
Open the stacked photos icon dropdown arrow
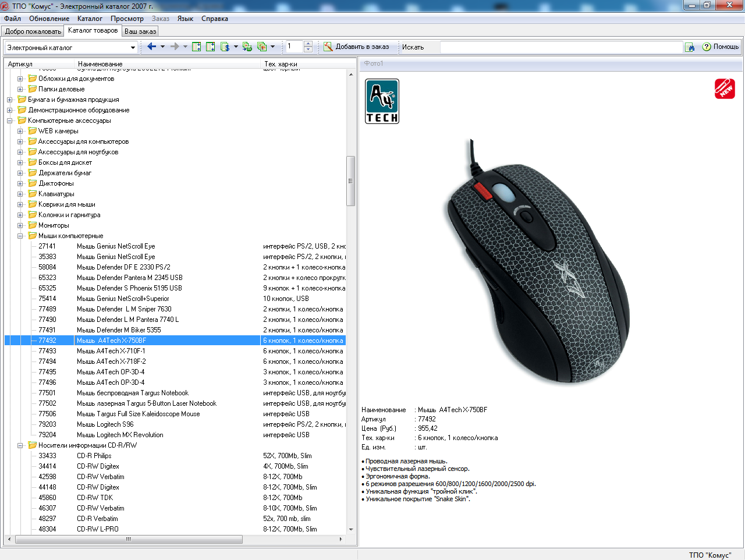click(x=272, y=47)
